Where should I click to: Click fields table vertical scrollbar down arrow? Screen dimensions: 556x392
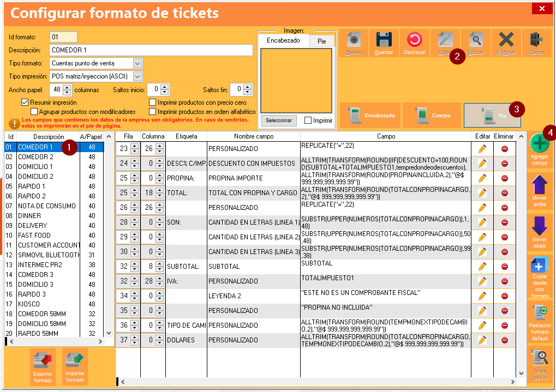(x=521, y=373)
